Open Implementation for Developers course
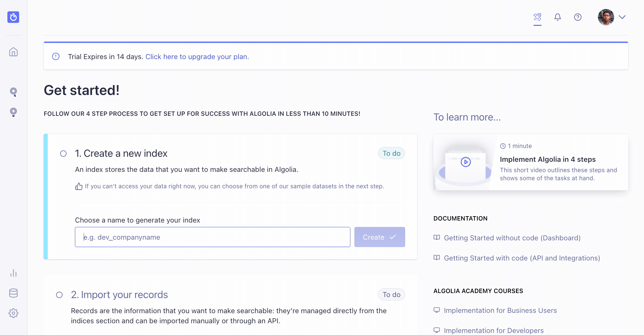644x335 pixels. point(493,331)
